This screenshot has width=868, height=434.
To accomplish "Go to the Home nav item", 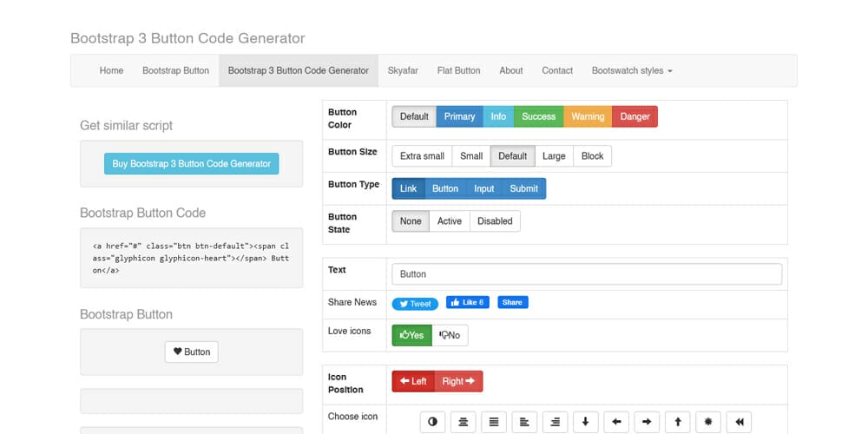I will pos(111,71).
